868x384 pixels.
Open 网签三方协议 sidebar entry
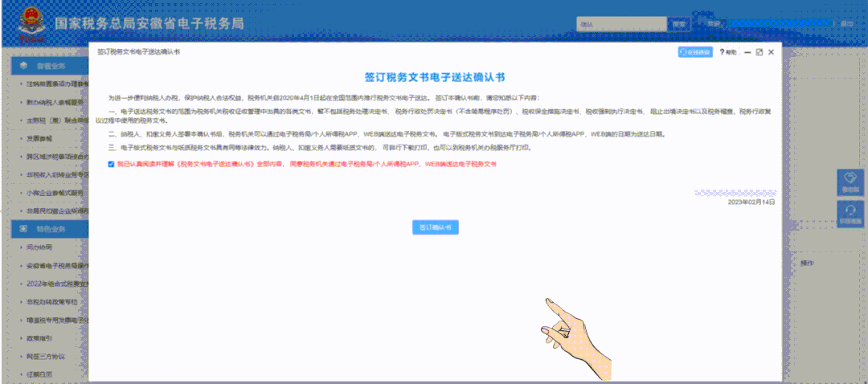(45, 356)
